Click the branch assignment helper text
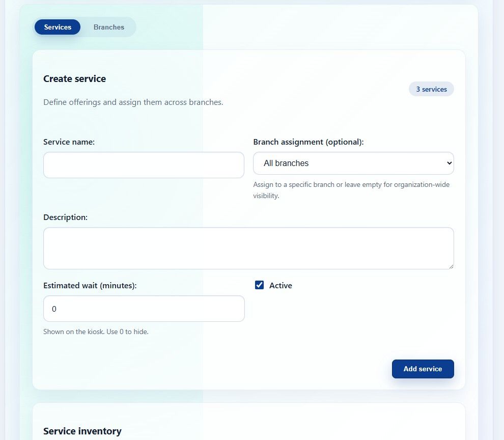The height and width of the screenshot is (440, 504). (x=351, y=189)
